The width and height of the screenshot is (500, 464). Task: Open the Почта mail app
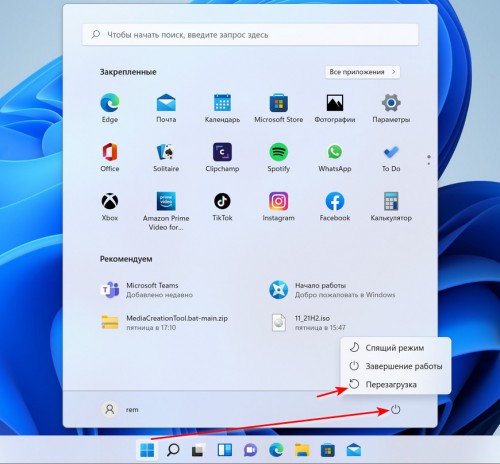pyautogui.click(x=166, y=108)
